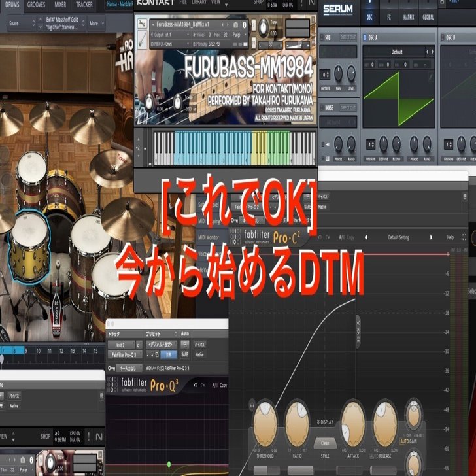Click the Kontakt instrument info icon
Viewport: 476px width, 476px height.
[x=244, y=25]
